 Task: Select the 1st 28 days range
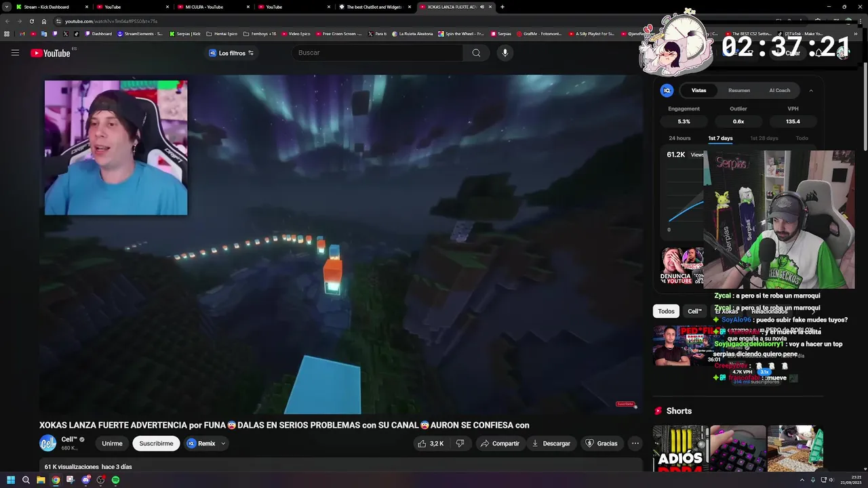tap(764, 138)
